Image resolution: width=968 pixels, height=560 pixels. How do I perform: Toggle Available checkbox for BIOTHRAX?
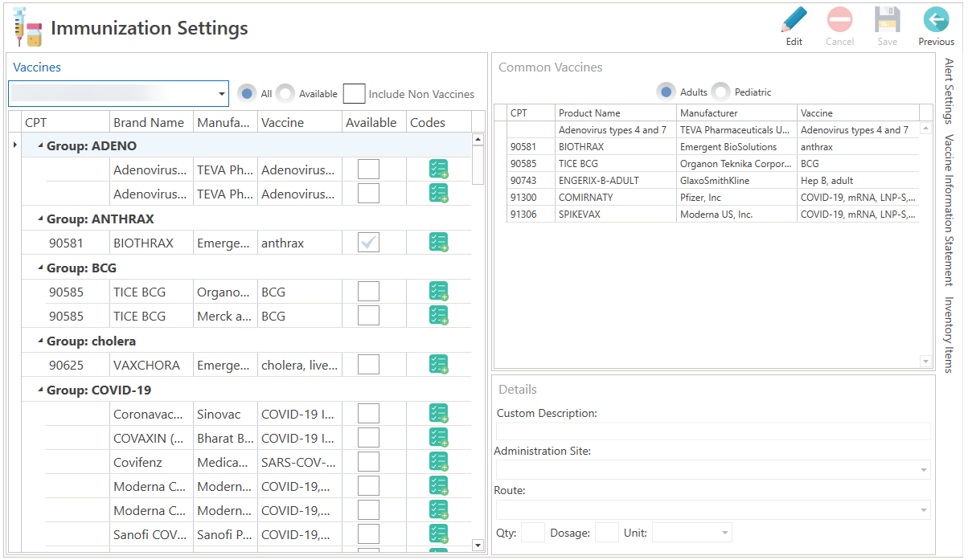[x=368, y=243]
